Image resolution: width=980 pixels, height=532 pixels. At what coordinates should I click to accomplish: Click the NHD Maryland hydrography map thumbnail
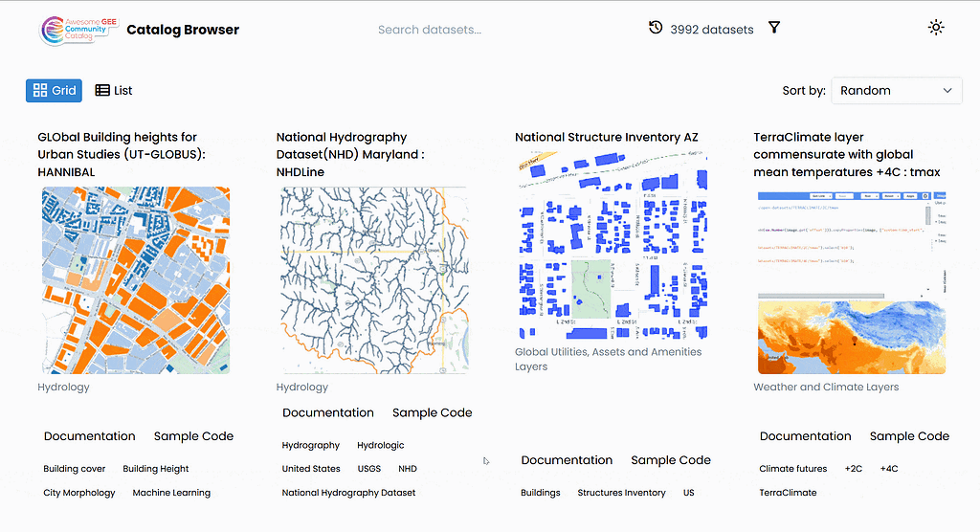(x=372, y=280)
